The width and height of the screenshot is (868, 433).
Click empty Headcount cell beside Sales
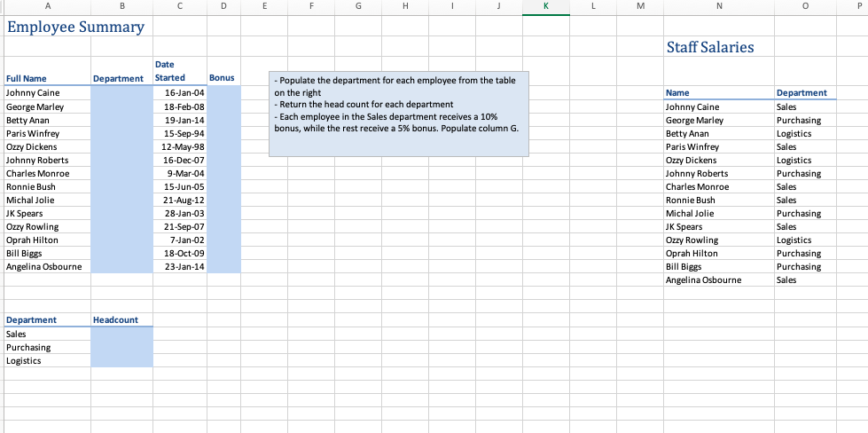(x=121, y=334)
